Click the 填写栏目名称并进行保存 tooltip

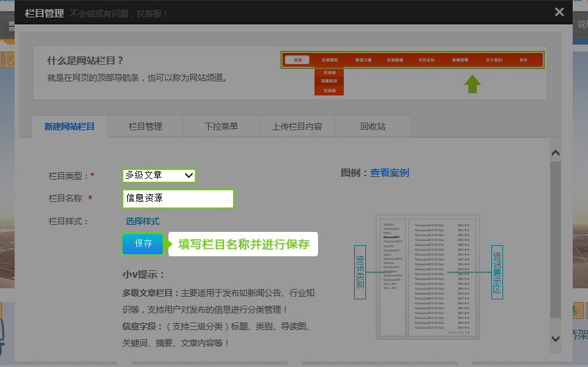[244, 244]
